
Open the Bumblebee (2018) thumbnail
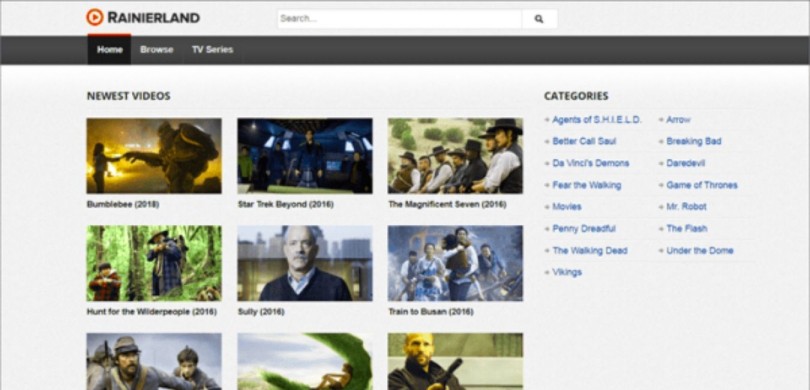[154, 155]
